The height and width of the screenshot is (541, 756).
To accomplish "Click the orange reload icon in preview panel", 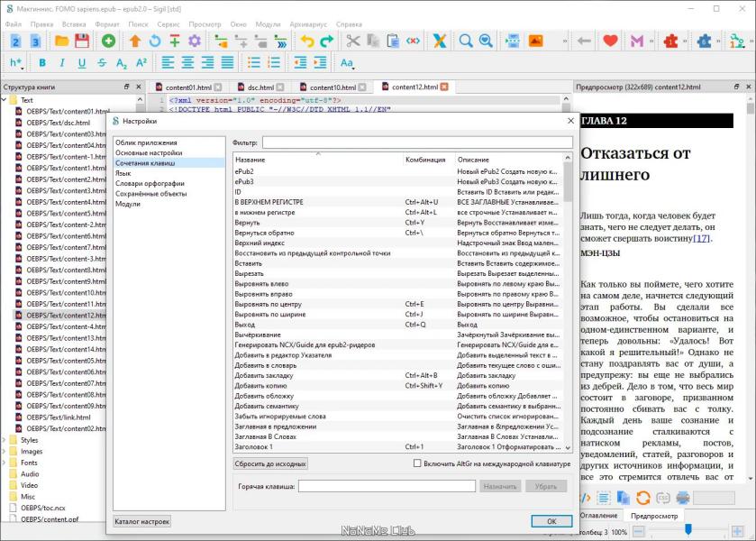I will 643,498.
